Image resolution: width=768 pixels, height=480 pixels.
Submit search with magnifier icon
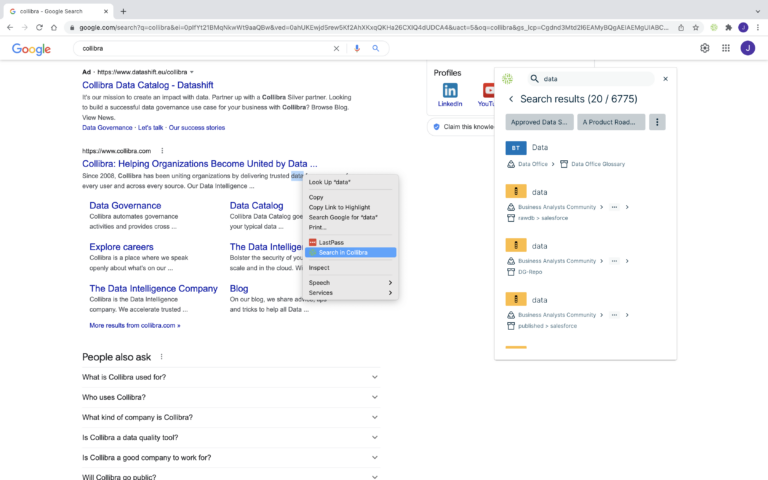coord(376,48)
